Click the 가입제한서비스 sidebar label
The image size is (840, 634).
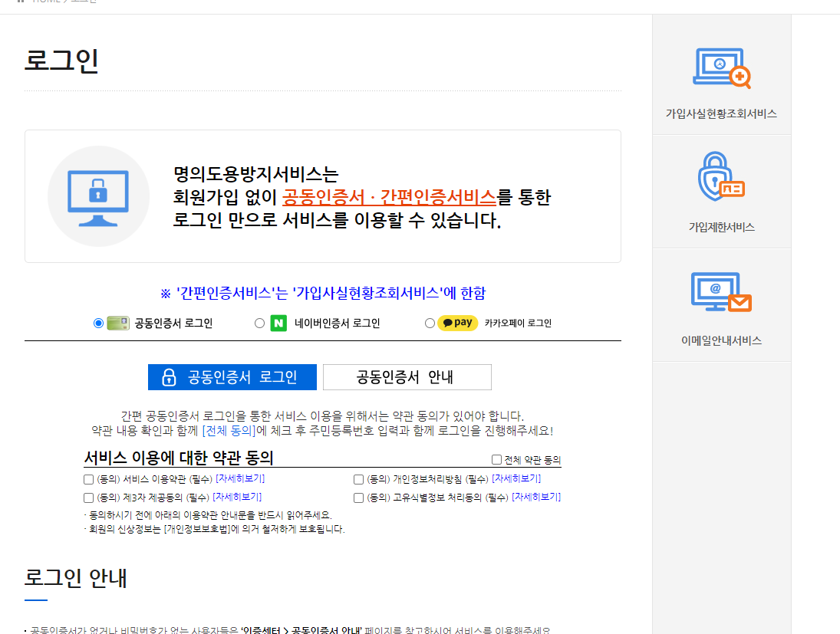[722, 227]
